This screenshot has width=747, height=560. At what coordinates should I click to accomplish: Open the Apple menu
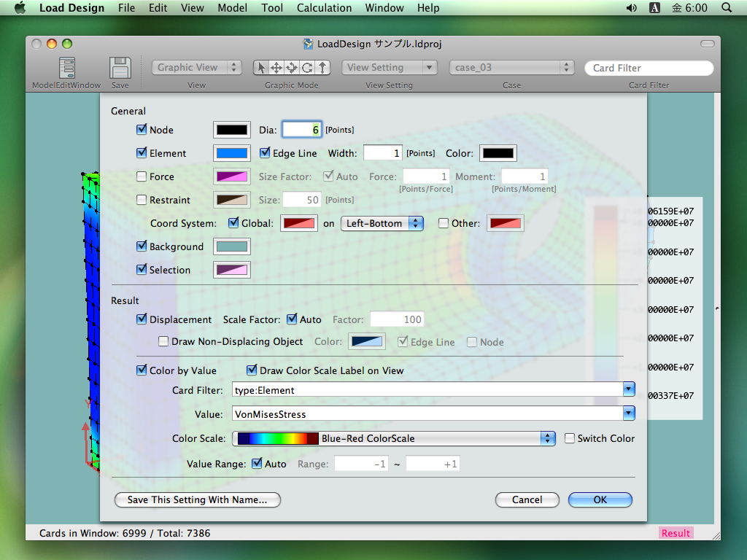coord(20,7)
